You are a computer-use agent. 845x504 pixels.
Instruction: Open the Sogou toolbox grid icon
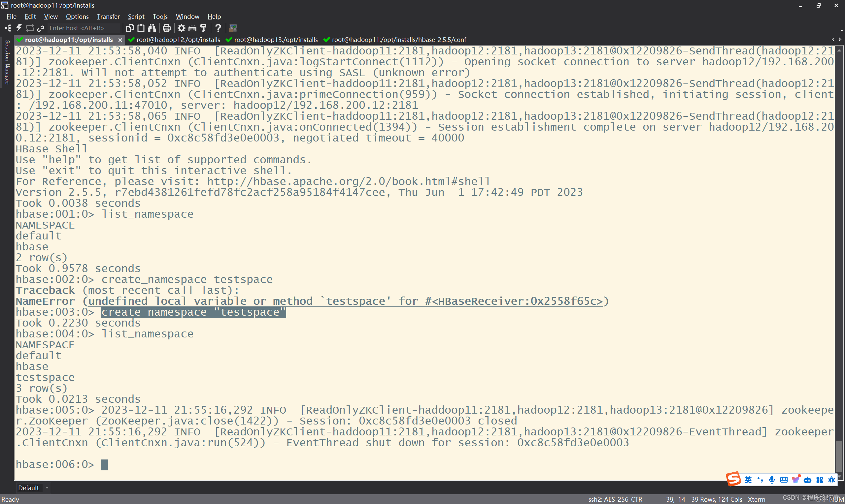(x=820, y=480)
